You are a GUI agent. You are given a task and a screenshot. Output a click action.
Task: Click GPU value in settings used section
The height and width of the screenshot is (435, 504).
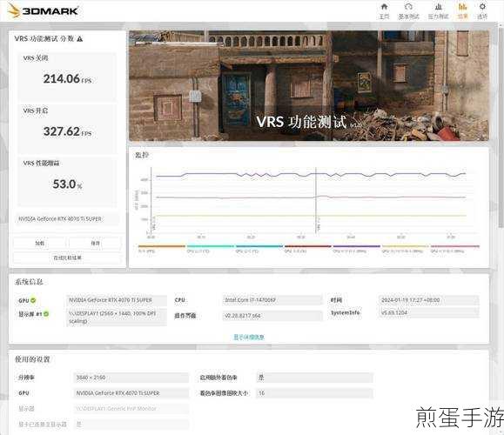click(131, 393)
